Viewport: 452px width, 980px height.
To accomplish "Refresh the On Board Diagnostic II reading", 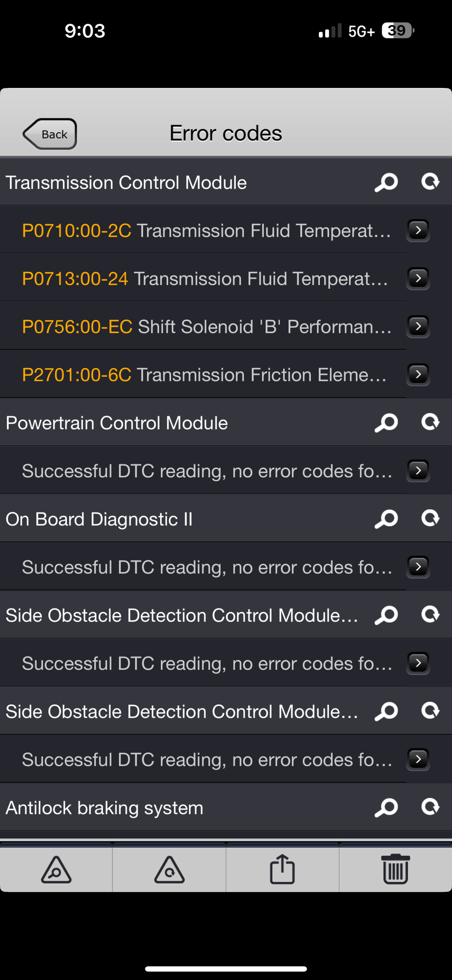I will click(x=430, y=519).
